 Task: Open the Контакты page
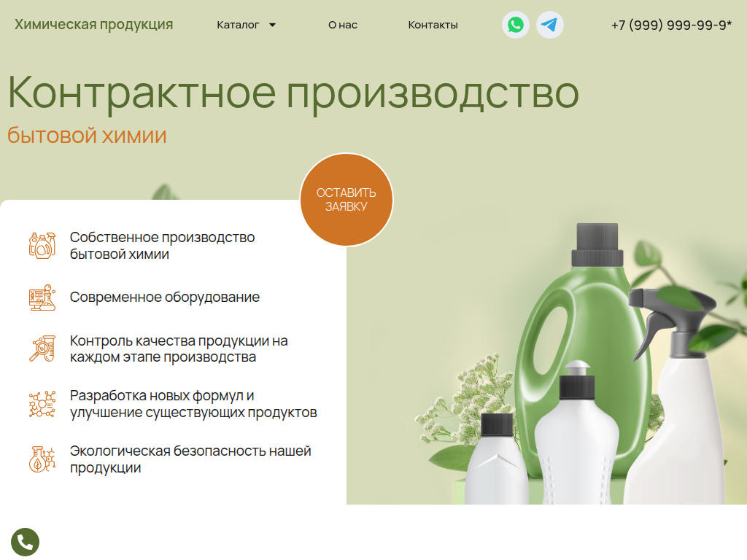(433, 25)
